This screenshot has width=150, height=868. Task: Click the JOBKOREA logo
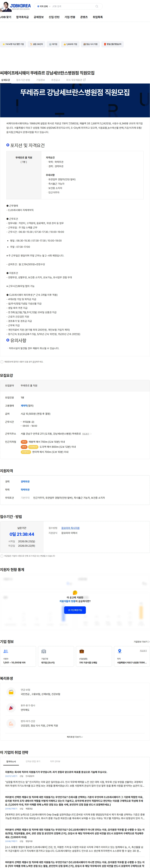20,6
